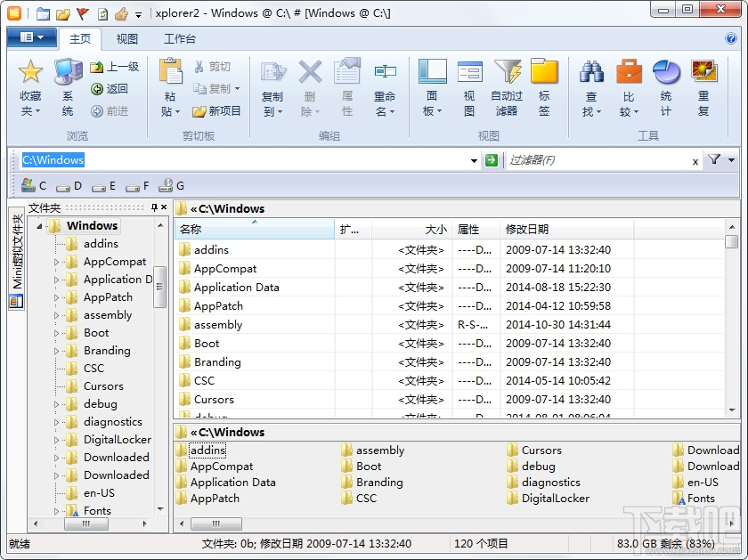748x560 pixels.
Task: Click the Rename (重命名) icon
Action: [x=385, y=71]
